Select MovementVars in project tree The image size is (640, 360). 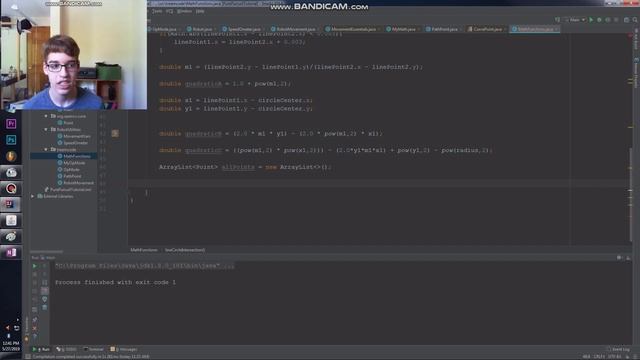(x=74, y=136)
